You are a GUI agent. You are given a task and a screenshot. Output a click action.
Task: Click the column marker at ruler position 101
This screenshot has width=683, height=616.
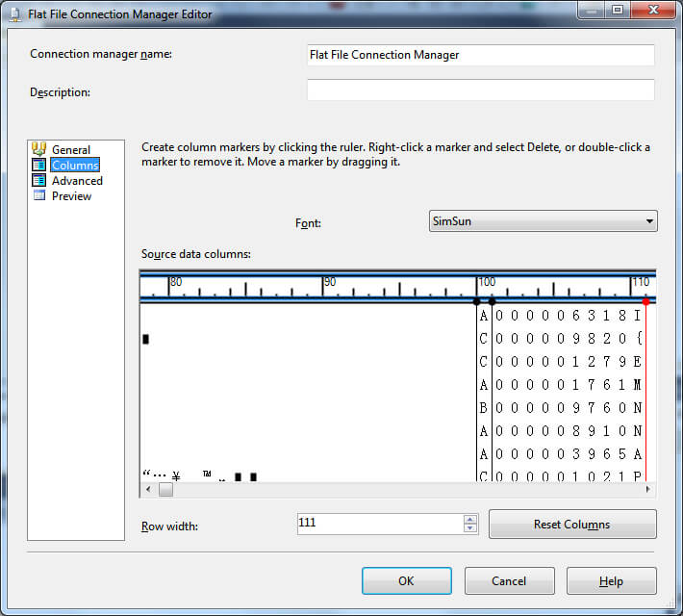(492, 301)
